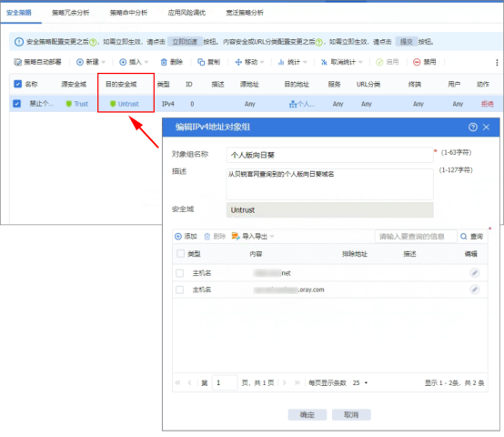Click the 取消 cancel button
Screen dimensions: 504x437
coord(351,415)
